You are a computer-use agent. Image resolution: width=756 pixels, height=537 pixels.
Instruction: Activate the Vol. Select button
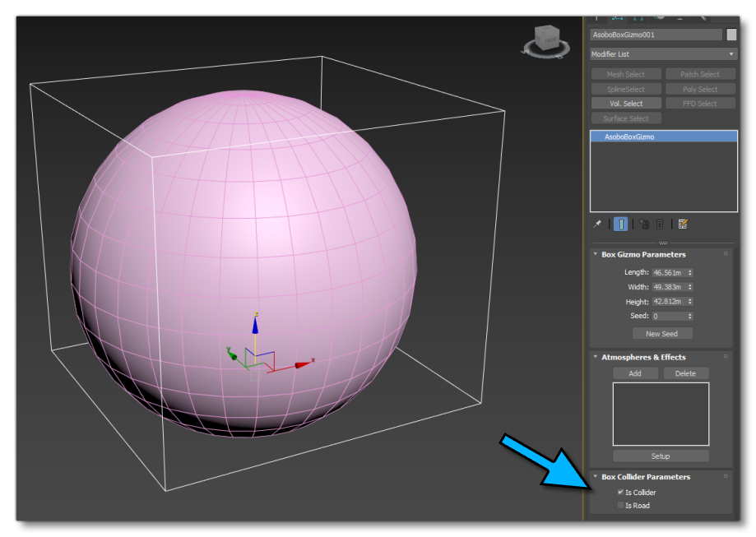625,103
